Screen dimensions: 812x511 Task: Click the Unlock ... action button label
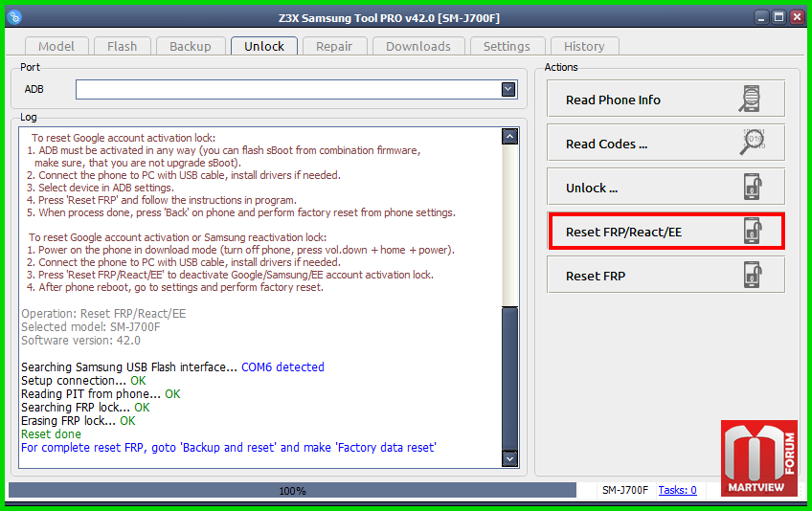592,188
